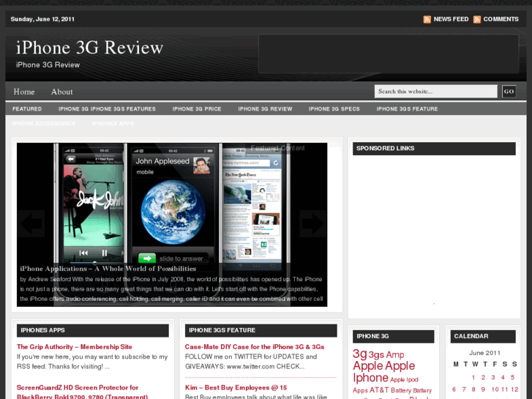
Task: Select the AT&T tag in tag cloud
Action: [379, 390]
